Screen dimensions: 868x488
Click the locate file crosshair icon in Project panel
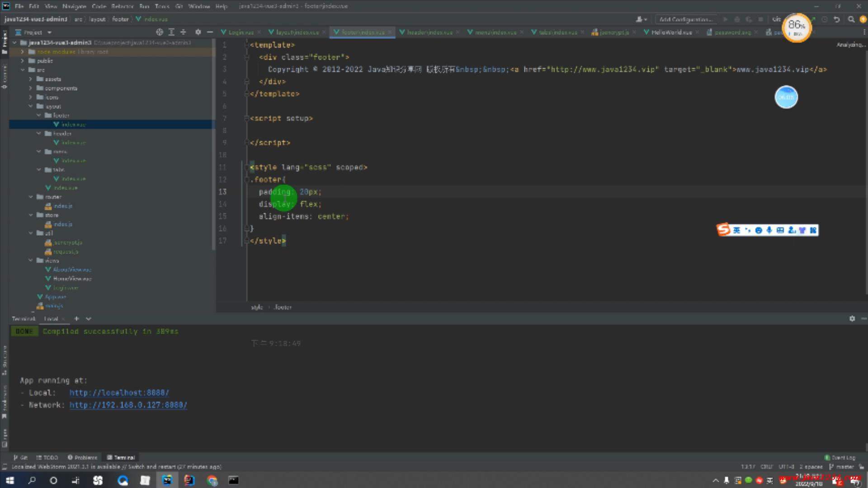pyautogui.click(x=159, y=32)
